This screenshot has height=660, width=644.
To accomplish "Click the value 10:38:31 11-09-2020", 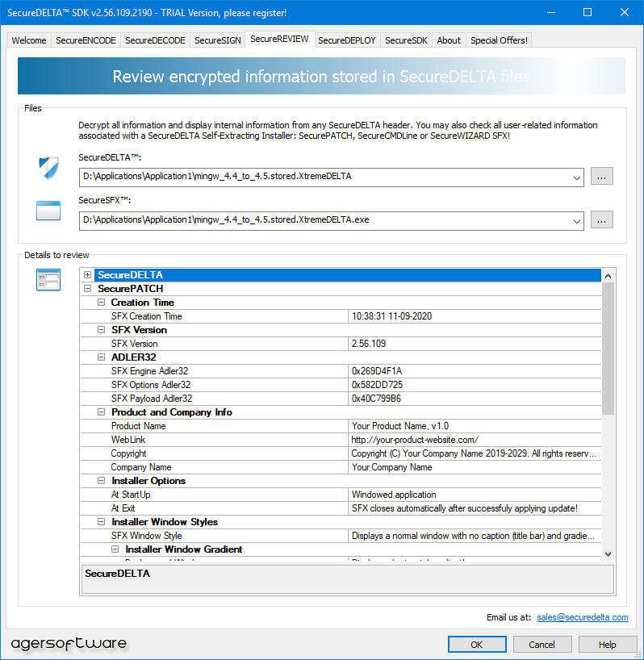I will tap(391, 316).
